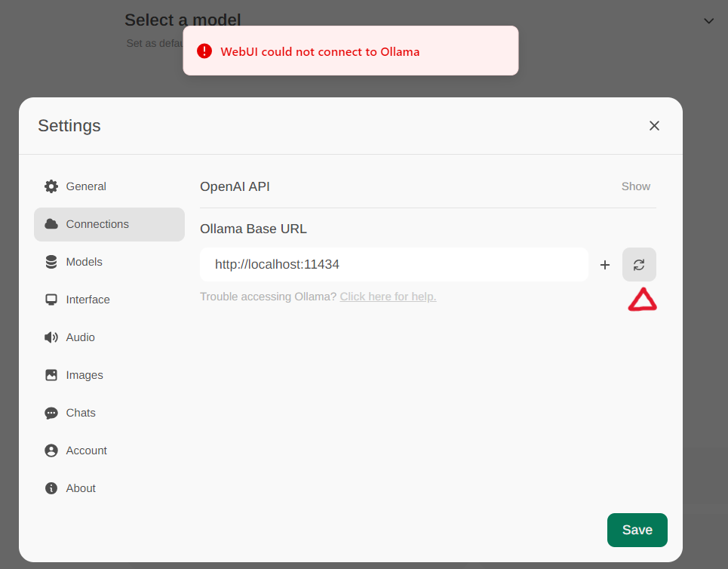Switch to the Models settings tab
Viewport: 728px width, 569px height.
pyautogui.click(x=84, y=261)
